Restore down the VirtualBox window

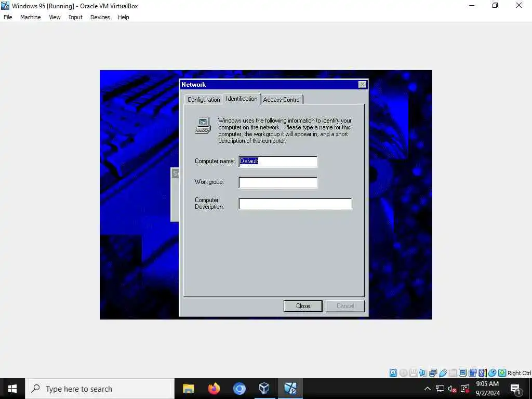[495, 5]
